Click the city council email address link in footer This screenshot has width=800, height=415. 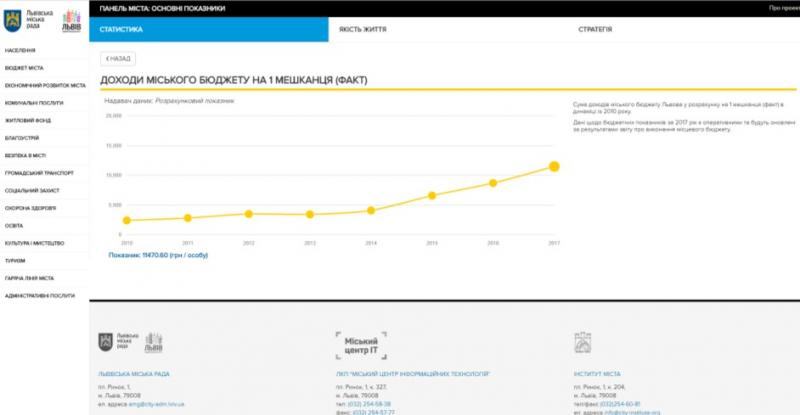pyautogui.click(x=156, y=404)
